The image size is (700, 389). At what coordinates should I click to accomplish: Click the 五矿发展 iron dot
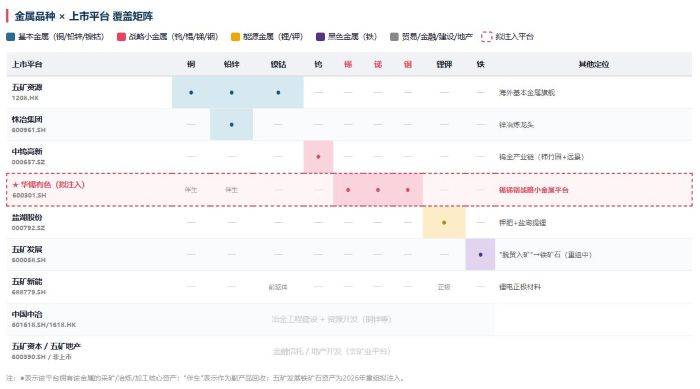[480, 255]
